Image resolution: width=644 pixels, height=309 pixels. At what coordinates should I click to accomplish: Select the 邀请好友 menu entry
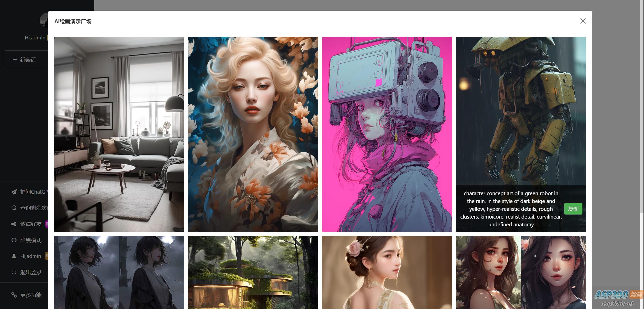(x=31, y=224)
